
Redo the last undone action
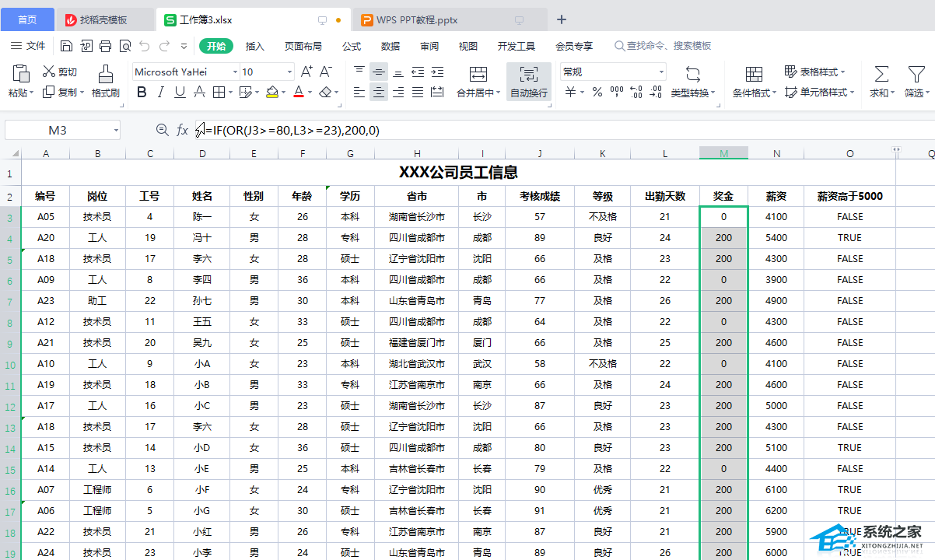point(164,46)
